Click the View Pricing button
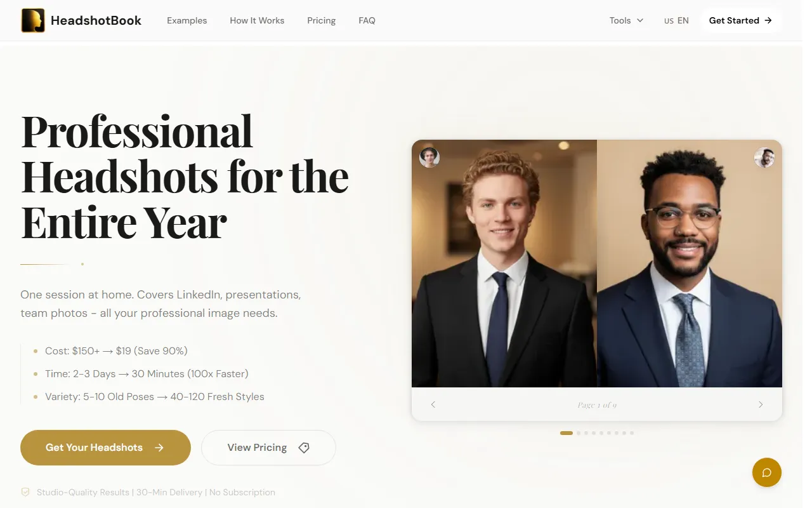 (x=268, y=448)
